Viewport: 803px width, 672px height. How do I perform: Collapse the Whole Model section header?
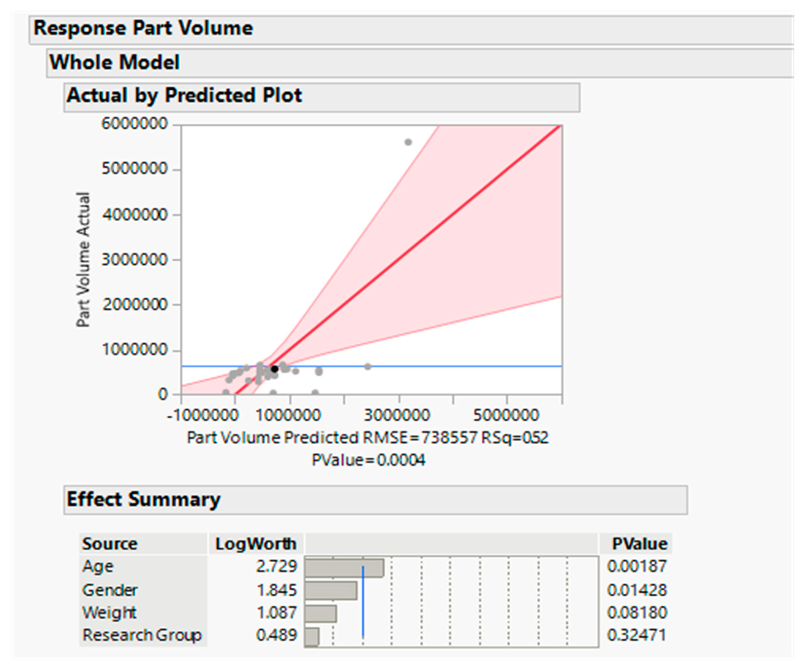point(114,62)
